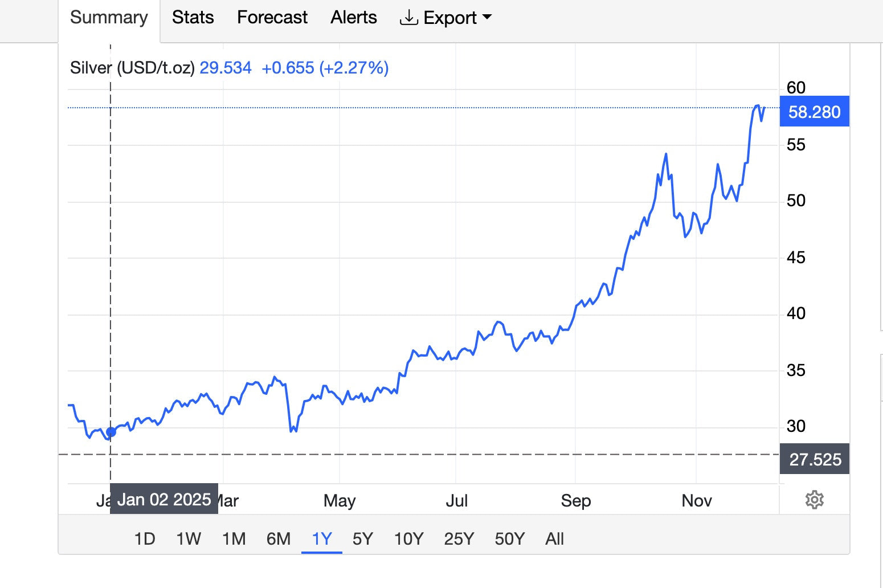Click the Export download icon
The height and width of the screenshot is (588, 883).
pos(408,18)
